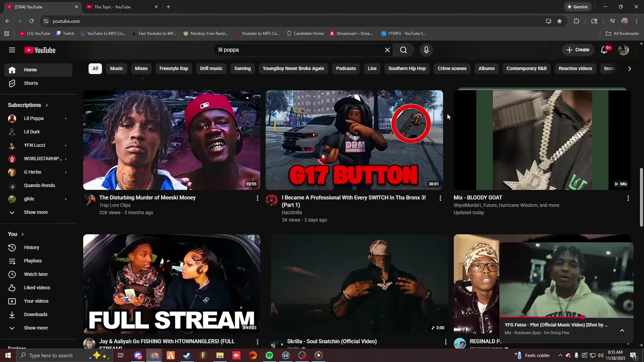Viewport: 644px width, 362px height.
Task: Open Lil Poppa subscription channel
Action: click(38, 119)
